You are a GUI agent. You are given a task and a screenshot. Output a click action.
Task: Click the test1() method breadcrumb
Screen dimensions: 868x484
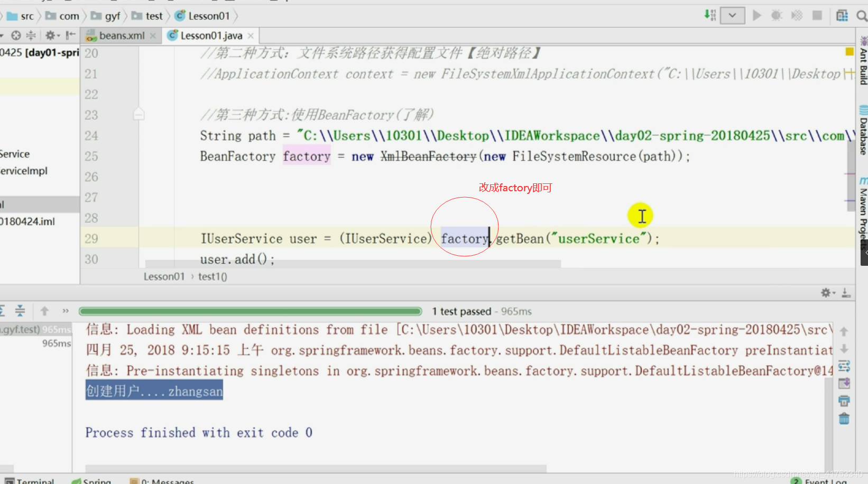(213, 276)
